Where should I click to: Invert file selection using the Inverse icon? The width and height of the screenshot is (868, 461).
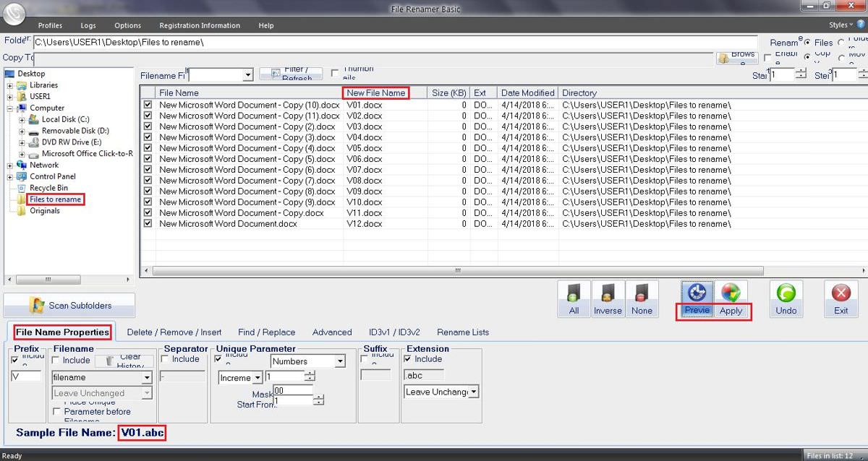click(608, 298)
